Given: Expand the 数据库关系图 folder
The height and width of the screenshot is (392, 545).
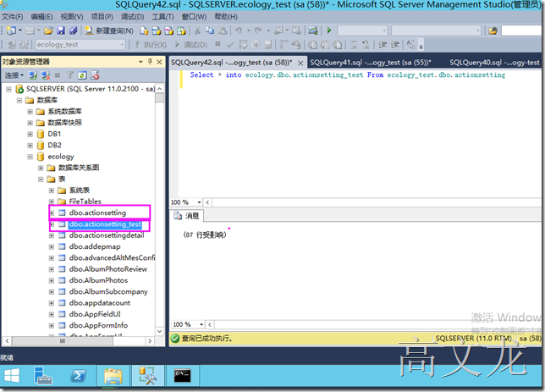Looking at the screenshot, I should 41,168.
